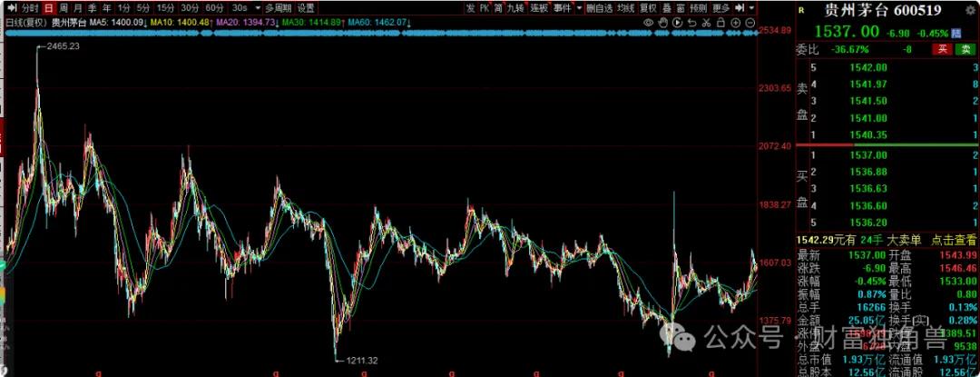Click sell level 5 price 1542.00

click(868, 67)
